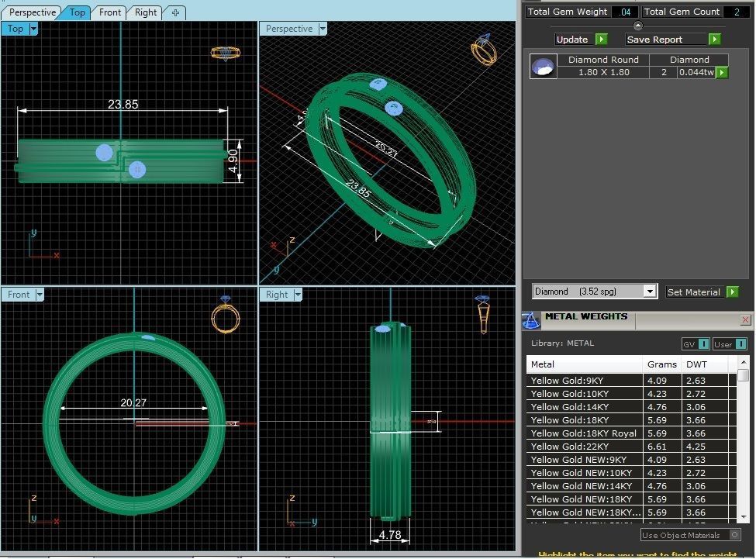This screenshot has height=559, width=756.
Task: Click the ring view icon in Top viewport
Action: [x=226, y=53]
